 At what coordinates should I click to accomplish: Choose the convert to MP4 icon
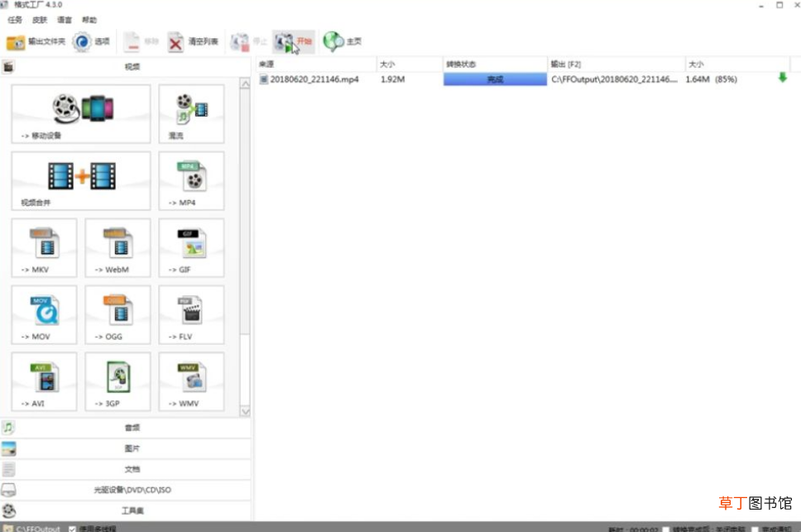coord(191,180)
